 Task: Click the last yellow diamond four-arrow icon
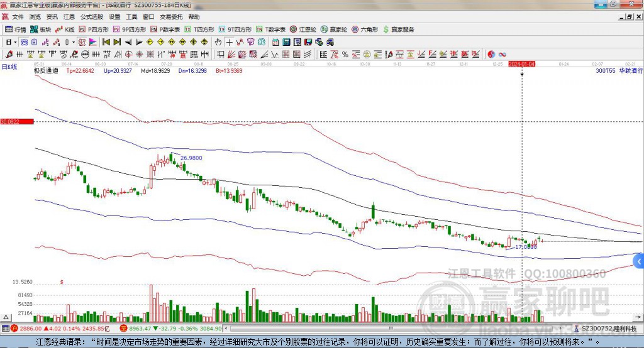tap(204, 42)
